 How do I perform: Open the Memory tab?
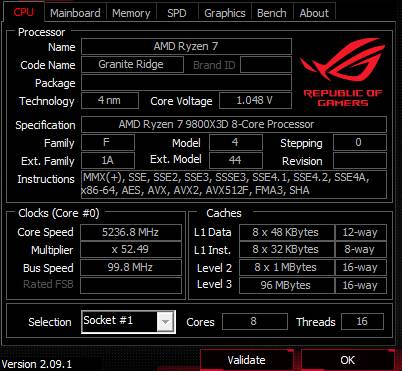pyautogui.click(x=131, y=13)
